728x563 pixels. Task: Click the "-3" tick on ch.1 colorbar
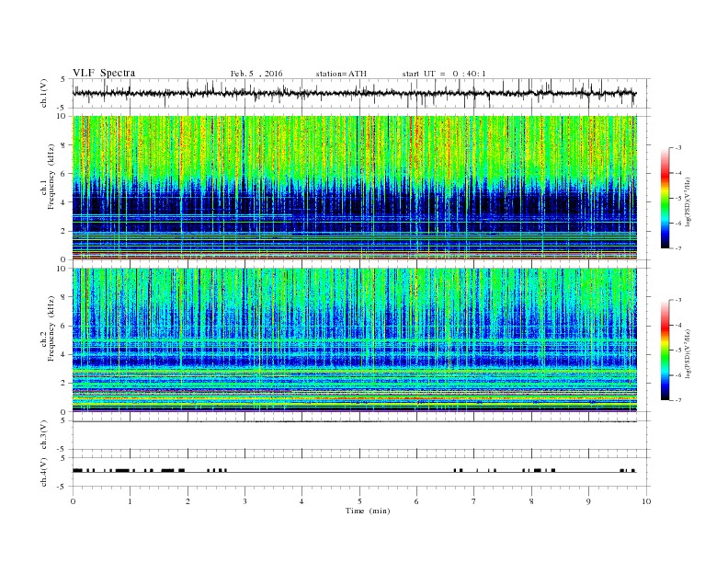[677, 148]
